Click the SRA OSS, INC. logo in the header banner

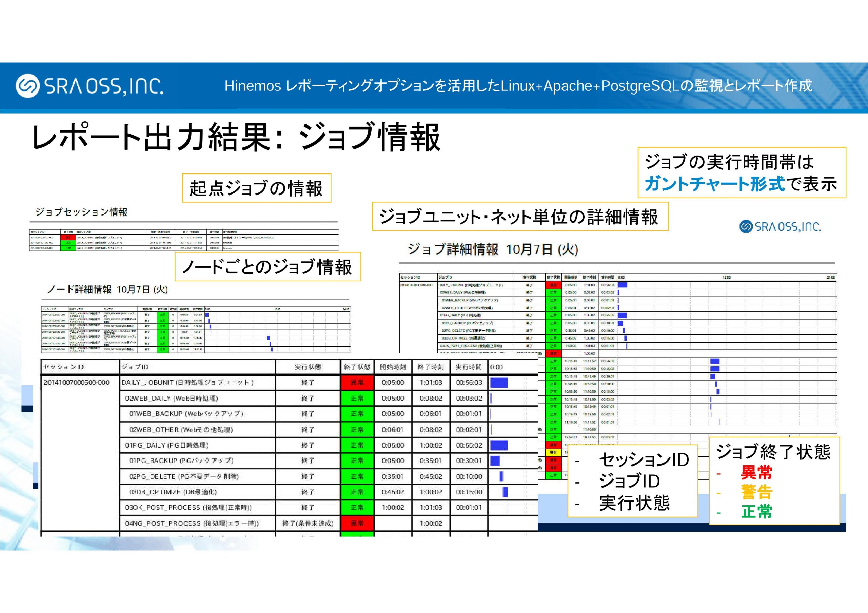click(90, 86)
